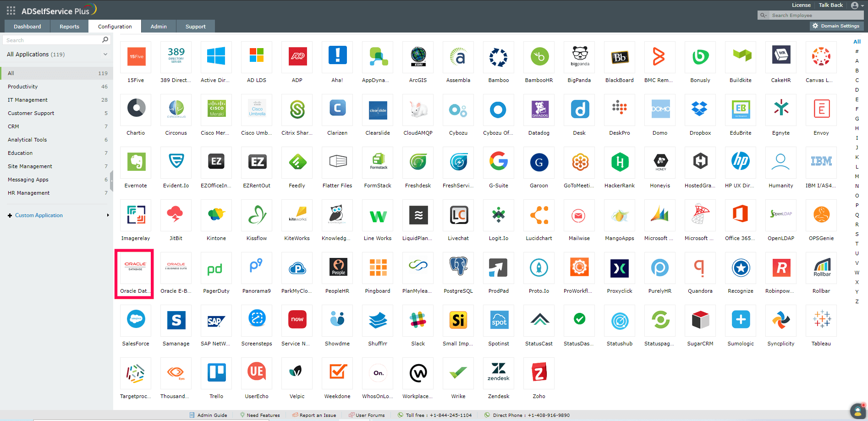Select the BlackBoard app icon

[x=620, y=57]
